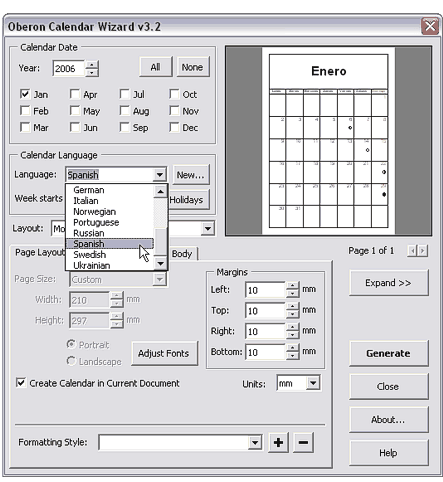443x482 pixels.
Task: Toggle Create Calendar in Current Document
Action: point(21,383)
